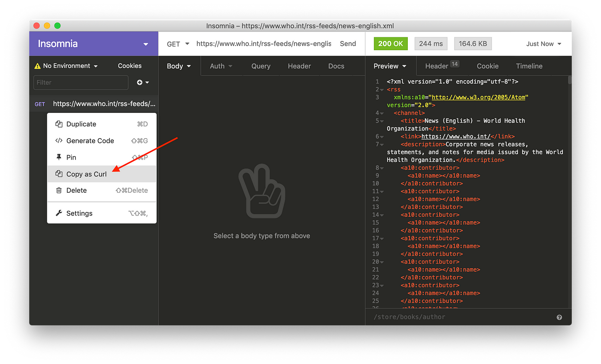This screenshot has height=364, width=601.
Task: Collapse fold arrow on line 8 contributor
Action: [382, 168]
